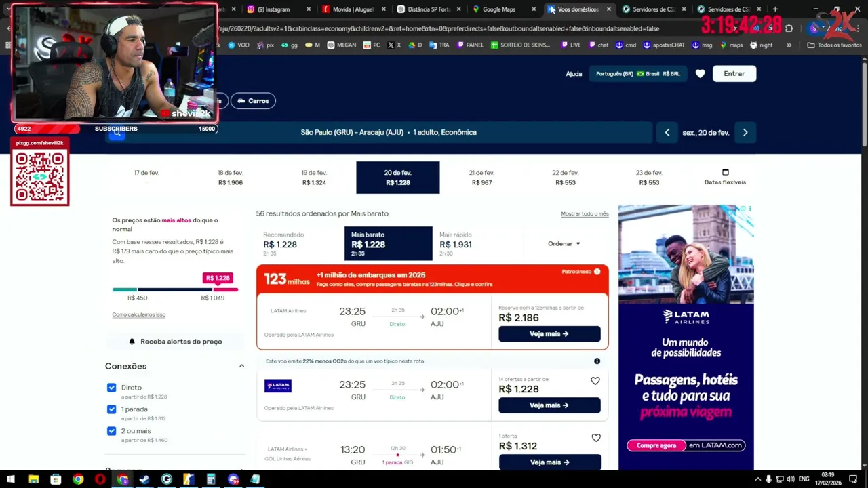The image size is (868, 488).
Task: Open the SORTEIO DE SKINS bookmark
Action: tap(521, 45)
